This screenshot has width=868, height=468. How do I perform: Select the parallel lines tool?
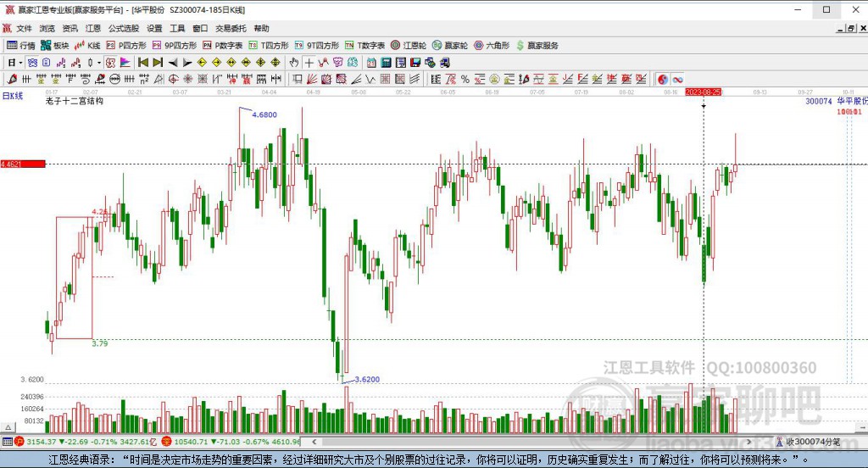[415, 79]
